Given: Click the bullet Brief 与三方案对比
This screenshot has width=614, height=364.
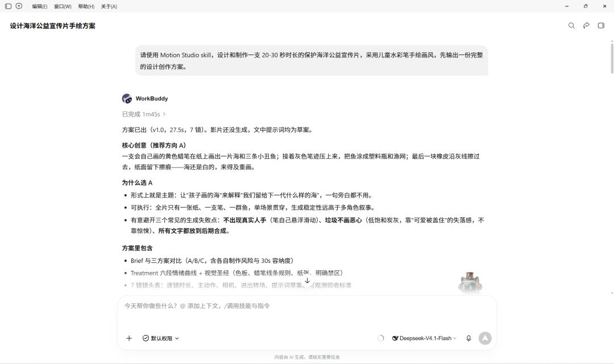Looking at the screenshot, I should 212,261.
